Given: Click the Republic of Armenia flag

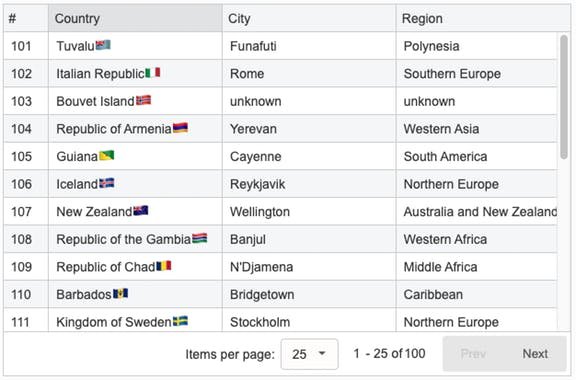Looking at the screenshot, I should 180,128.
